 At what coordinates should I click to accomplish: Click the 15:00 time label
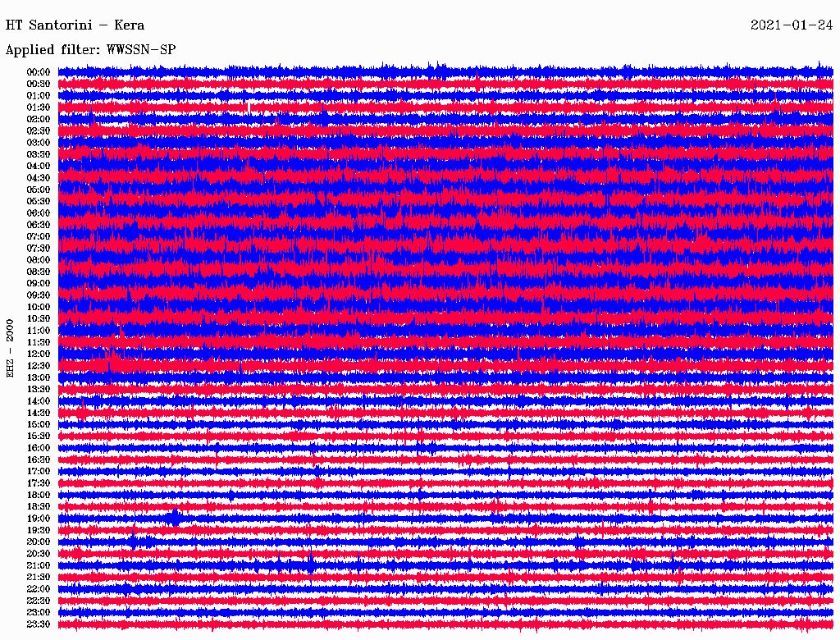pos(39,424)
